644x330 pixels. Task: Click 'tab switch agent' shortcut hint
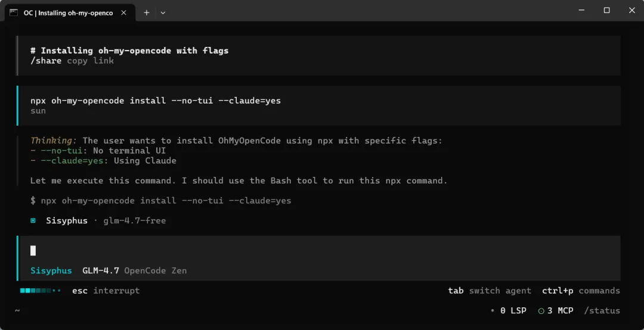489,291
